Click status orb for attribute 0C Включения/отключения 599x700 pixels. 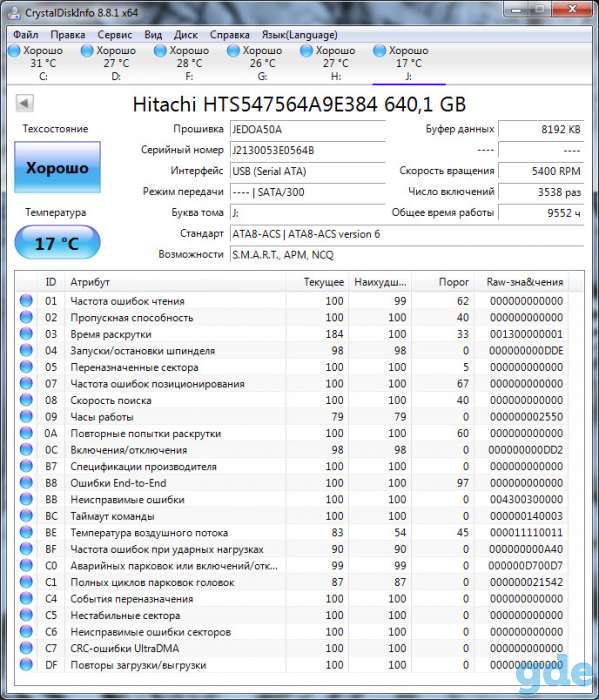(26, 450)
